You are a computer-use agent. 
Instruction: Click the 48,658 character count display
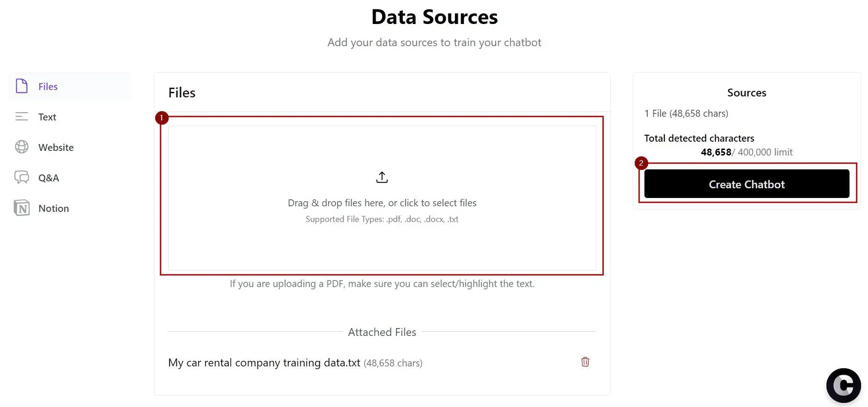pos(715,152)
